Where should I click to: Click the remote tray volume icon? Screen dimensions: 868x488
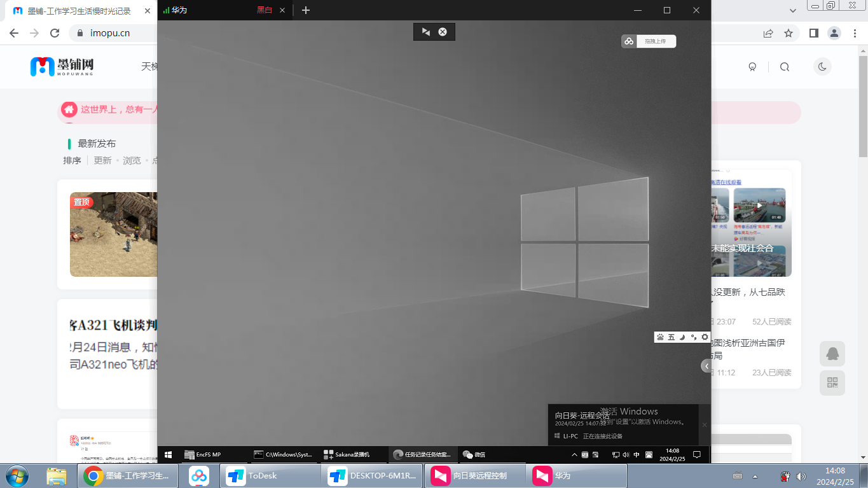(x=626, y=455)
